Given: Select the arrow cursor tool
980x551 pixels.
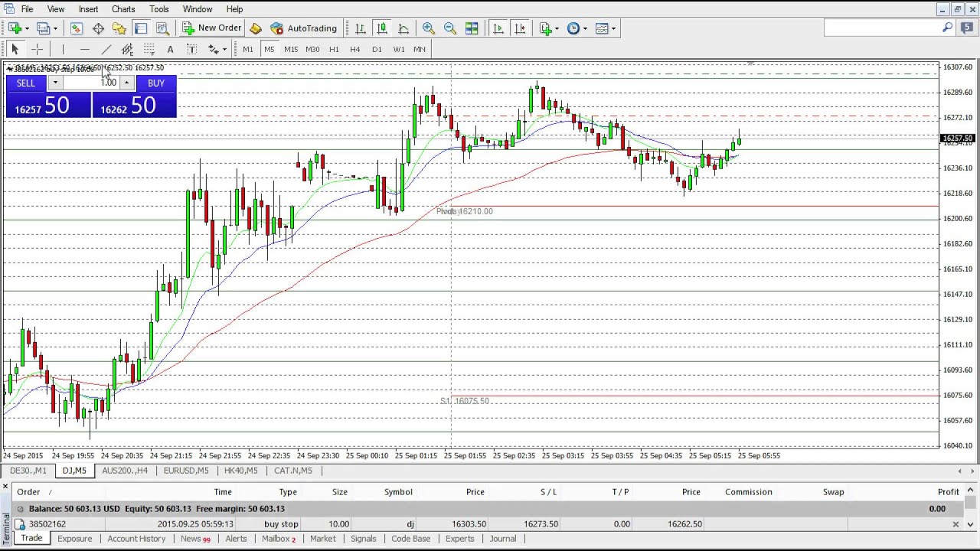Looking at the screenshot, I should pyautogui.click(x=15, y=49).
